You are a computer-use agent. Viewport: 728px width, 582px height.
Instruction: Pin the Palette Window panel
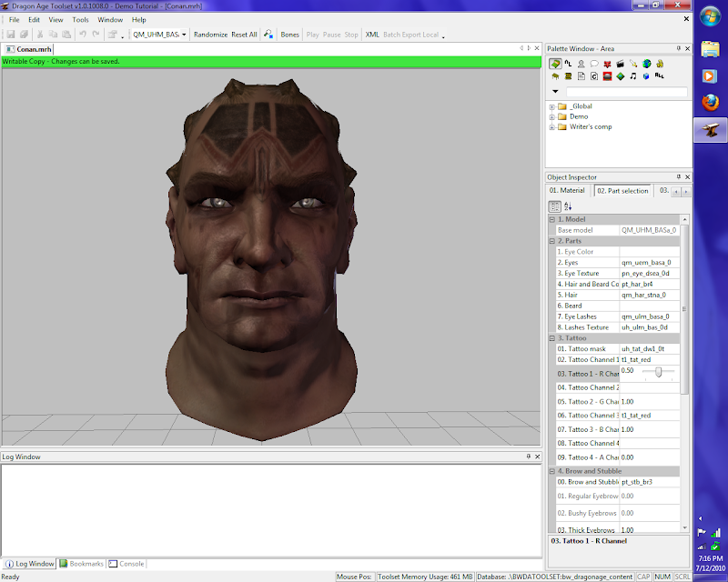click(x=678, y=47)
